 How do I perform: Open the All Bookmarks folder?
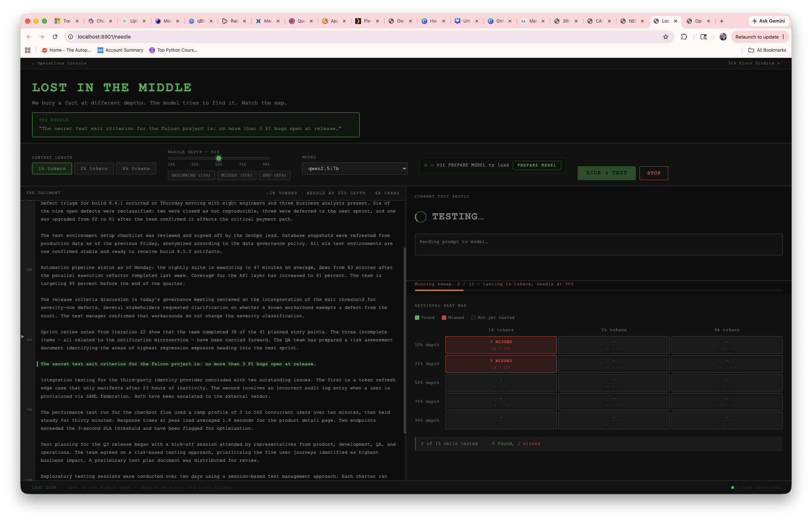[x=767, y=50]
